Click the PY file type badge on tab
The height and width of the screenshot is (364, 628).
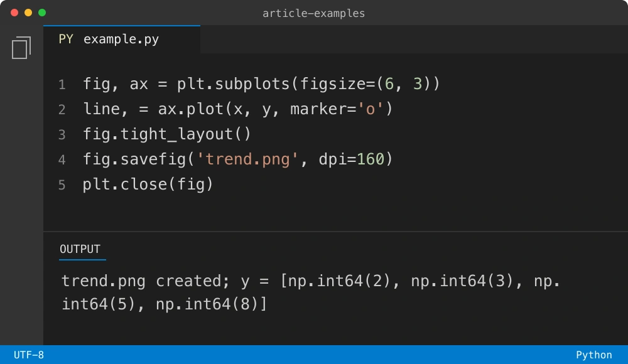[x=66, y=40]
